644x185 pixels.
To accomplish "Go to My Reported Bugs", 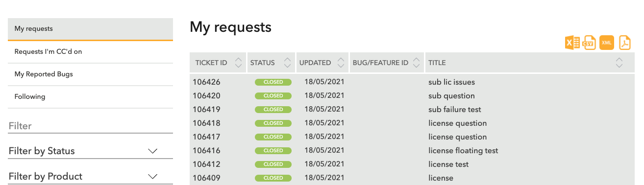I will 91,74.
